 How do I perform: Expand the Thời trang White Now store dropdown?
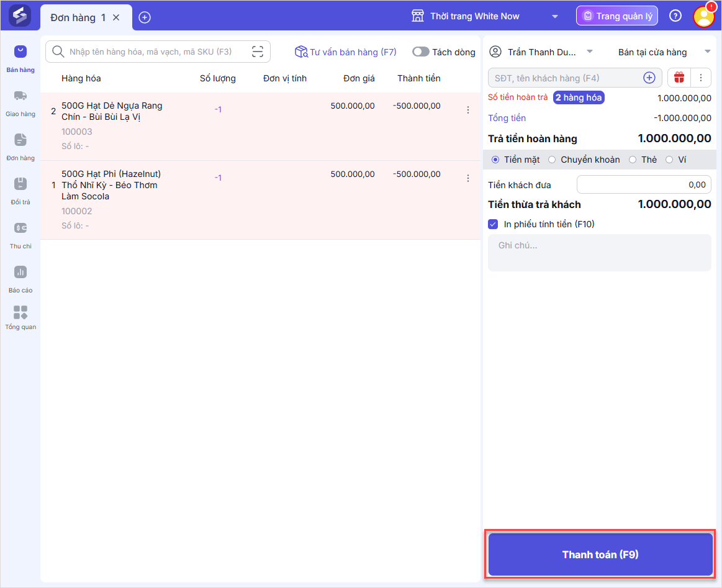click(x=554, y=17)
